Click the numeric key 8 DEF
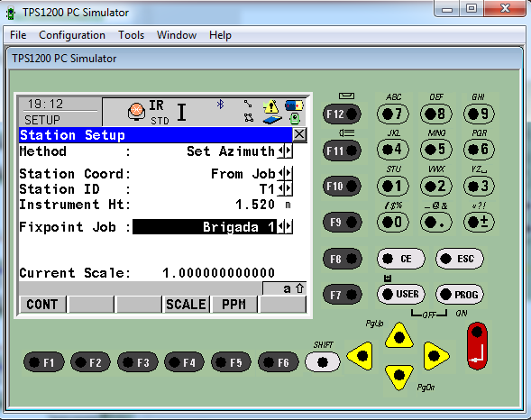Viewport: 531px width, 420px height. point(435,114)
